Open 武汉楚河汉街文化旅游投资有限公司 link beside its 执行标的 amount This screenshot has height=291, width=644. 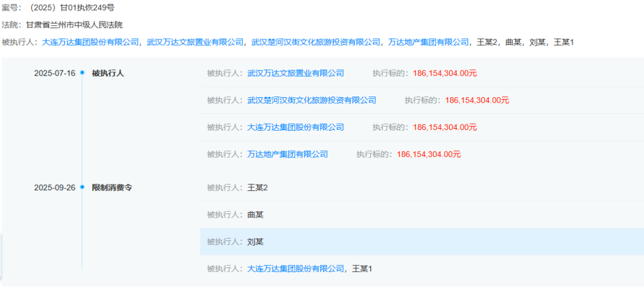pos(312,100)
